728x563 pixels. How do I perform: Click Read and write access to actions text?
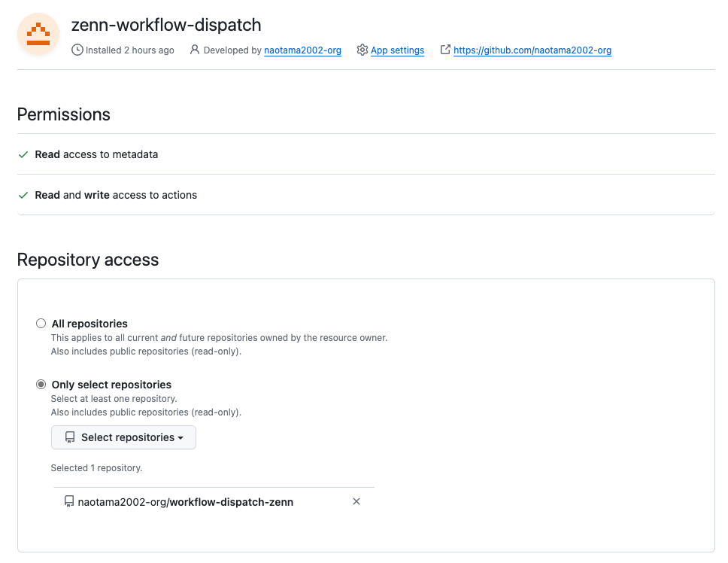pyautogui.click(x=116, y=195)
